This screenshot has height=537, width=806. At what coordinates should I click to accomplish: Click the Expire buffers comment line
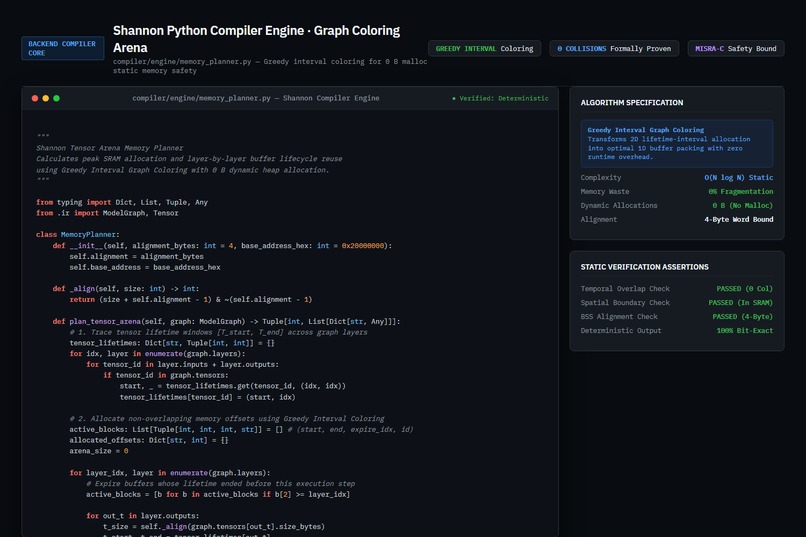click(221, 484)
